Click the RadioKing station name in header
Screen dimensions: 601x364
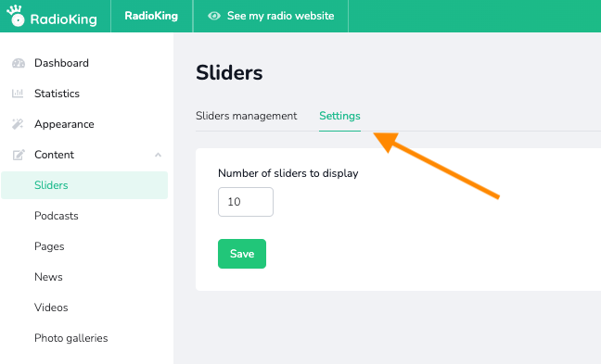pyautogui.click(x=151, y=16)
